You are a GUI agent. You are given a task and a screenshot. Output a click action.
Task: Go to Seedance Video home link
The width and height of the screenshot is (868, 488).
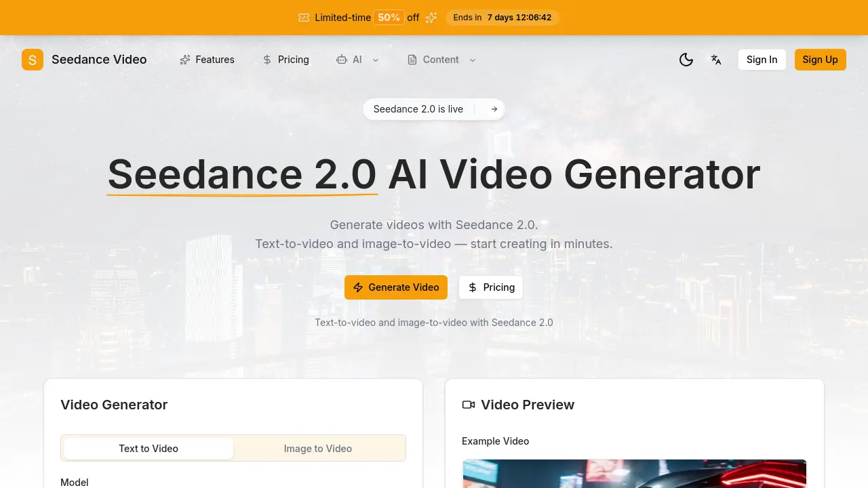84,60
